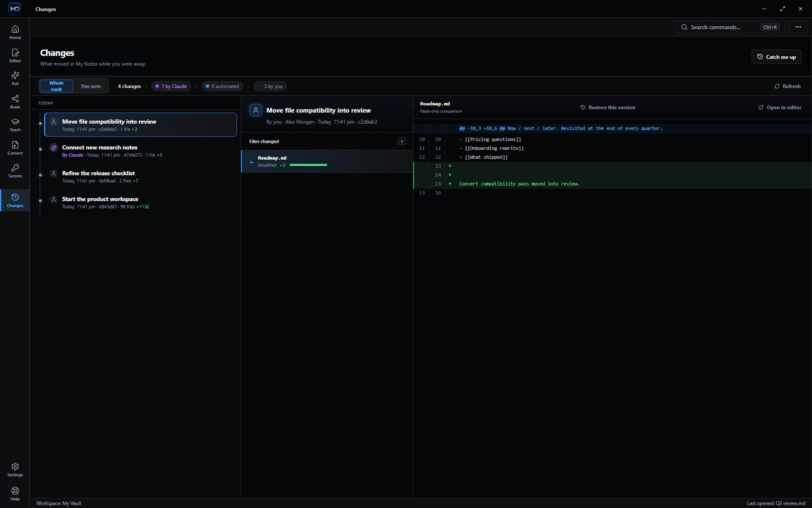
Task: Filter changes by 0 automated
Action: coord(222,86)
